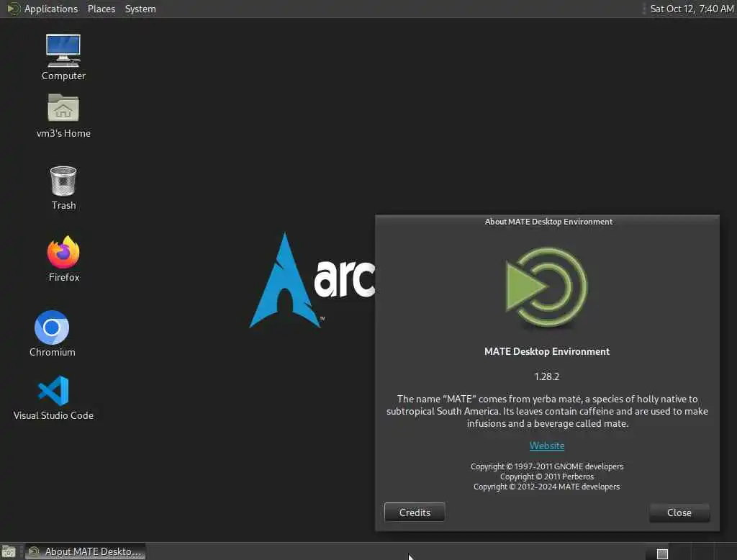Click the version number 1.28.2
This screenshot has width=737, height=560.
pos(547,376)
